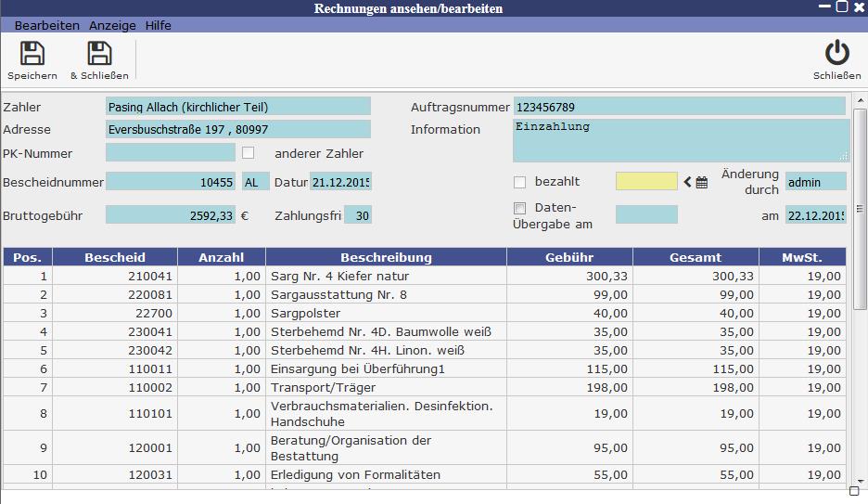The height and width of the screenshot is (504, 868).
Task: Sort by the Beschreibung column header
Action: (386, 257)
